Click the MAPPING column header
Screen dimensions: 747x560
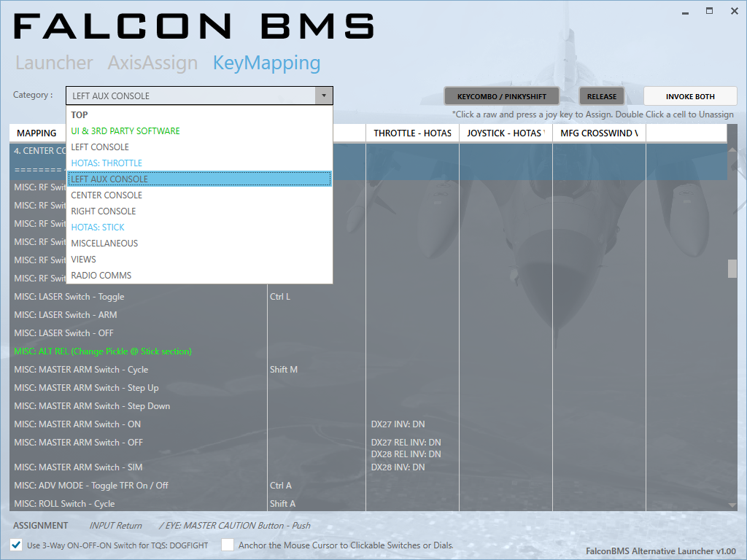[x=37, y=133]
